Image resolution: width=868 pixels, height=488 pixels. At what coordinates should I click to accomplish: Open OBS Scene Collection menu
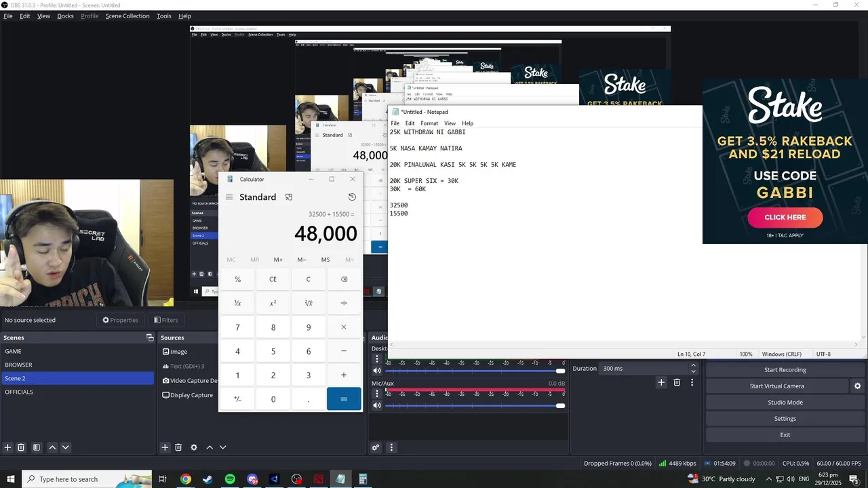127,16
